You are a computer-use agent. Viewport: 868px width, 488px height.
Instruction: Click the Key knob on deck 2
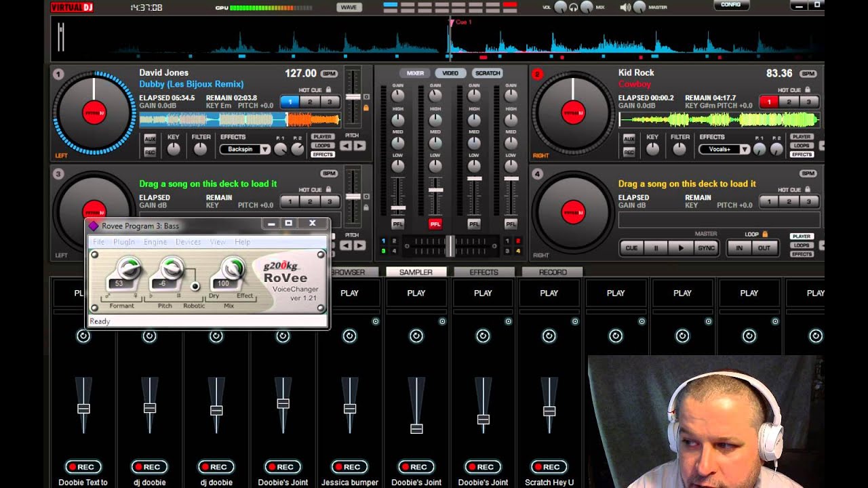coord(652,149)
